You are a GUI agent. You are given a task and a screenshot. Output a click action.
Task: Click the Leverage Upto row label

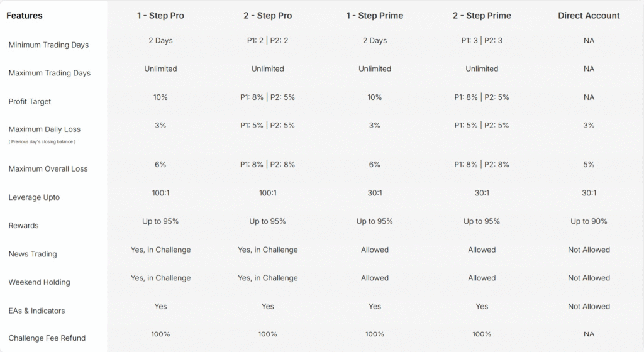[x=34, y=197]
